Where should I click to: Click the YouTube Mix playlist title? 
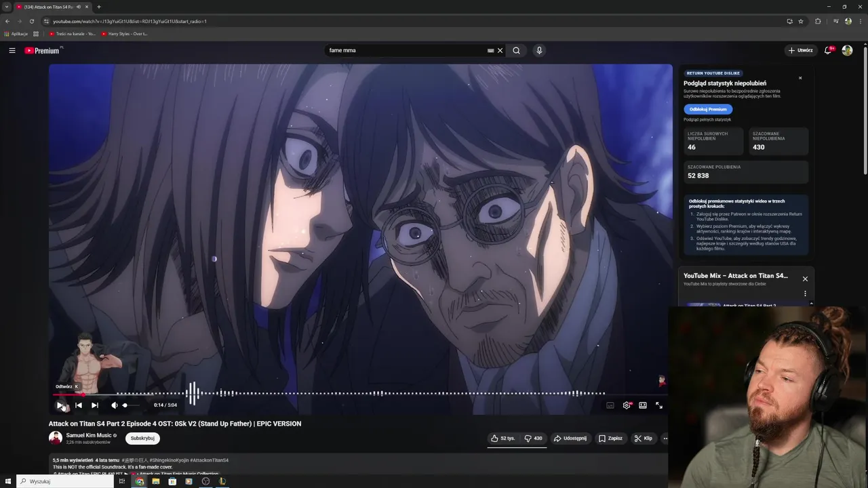(x=736, y=276)
